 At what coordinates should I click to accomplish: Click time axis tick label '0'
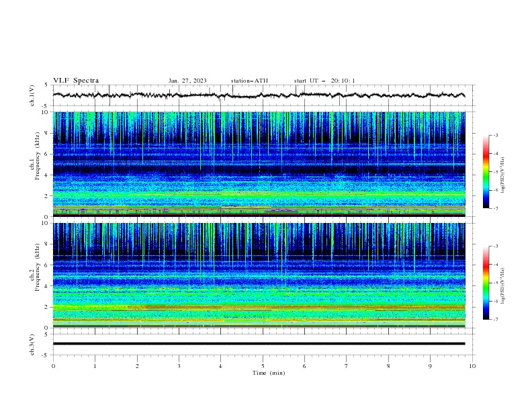(53, 366)
